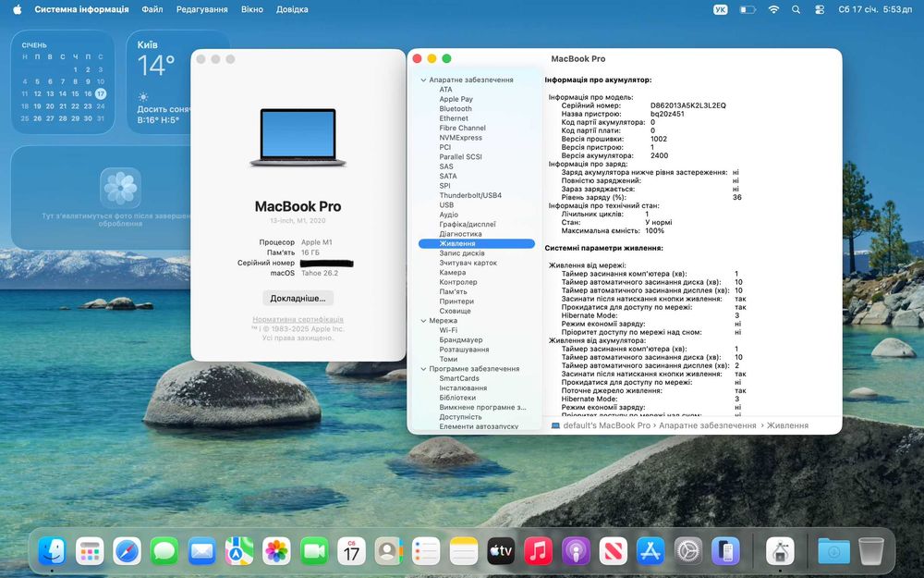Open Downloads folder in dock
The width and height of the screenshot is (924, 578).
point(833,551)
